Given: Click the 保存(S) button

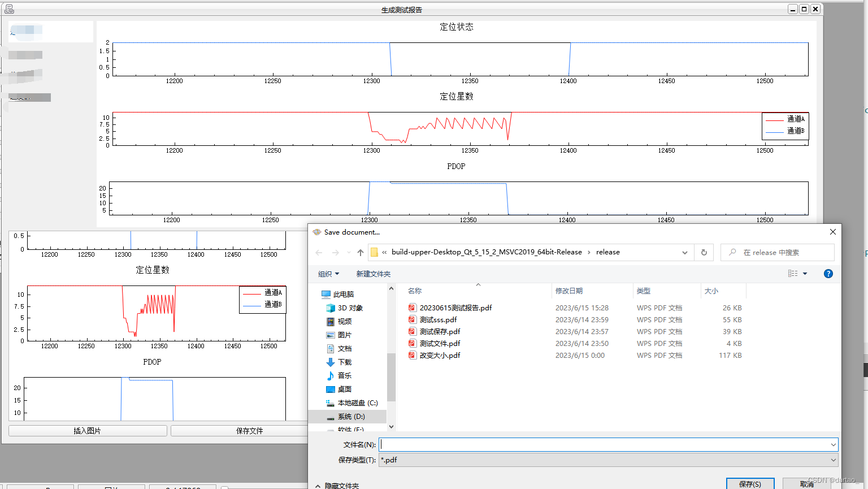Looking at the screenshot, I should (750, 484).
